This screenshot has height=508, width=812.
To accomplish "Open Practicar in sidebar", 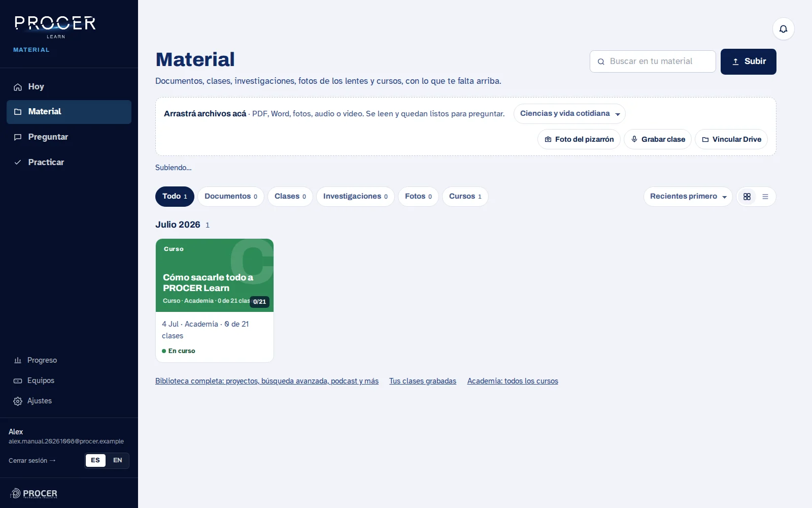I will tap(69, 163).
